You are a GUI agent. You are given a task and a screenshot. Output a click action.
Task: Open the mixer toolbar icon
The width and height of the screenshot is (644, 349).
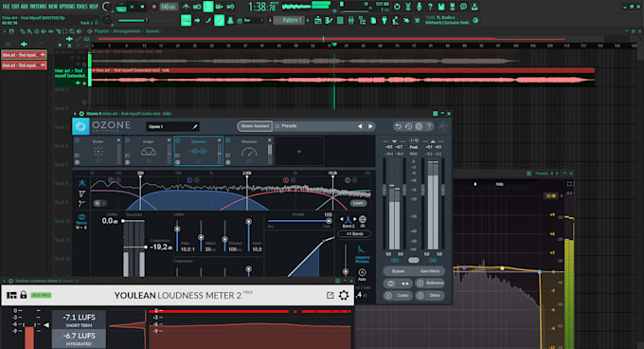(351, 20)
